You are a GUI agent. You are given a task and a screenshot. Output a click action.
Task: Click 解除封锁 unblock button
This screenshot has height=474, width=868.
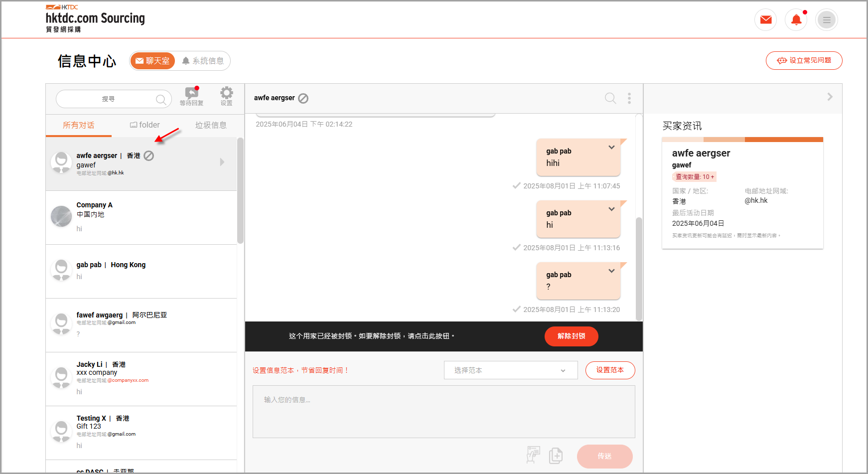click(572, 336)
